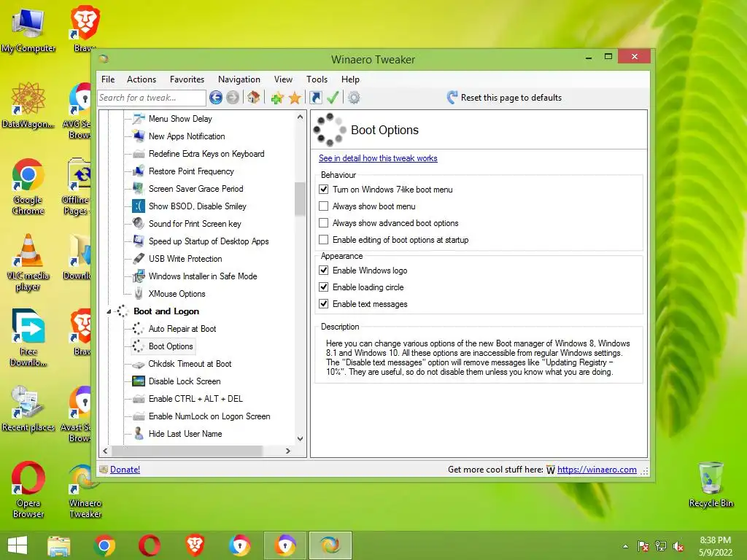The width and height of the screenshot is (747, 560).
Task: Open settings using the gear icon
Action: click(354, 98)
